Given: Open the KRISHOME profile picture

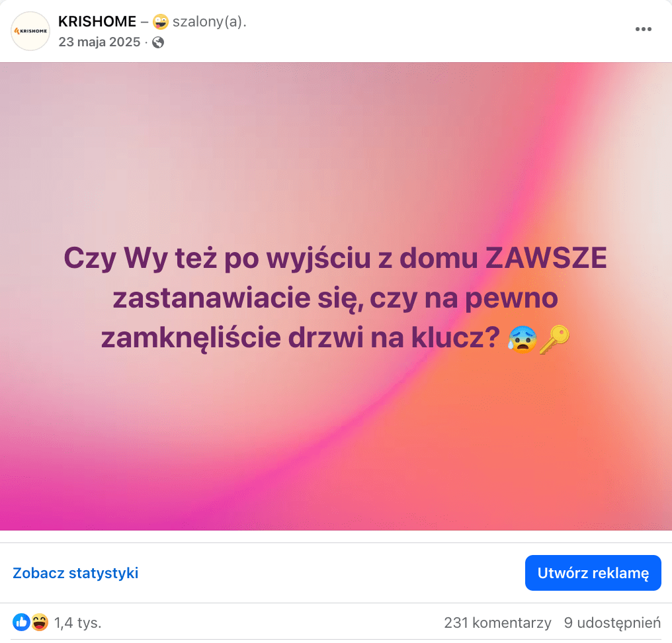Looking at the screenshot, I should tap(30, 31).
